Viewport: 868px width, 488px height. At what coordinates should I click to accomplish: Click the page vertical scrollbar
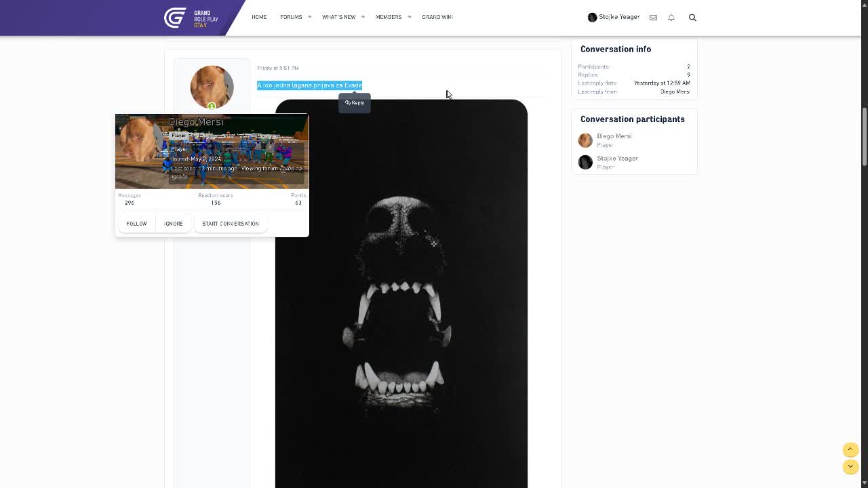click(x=864, y=136)
